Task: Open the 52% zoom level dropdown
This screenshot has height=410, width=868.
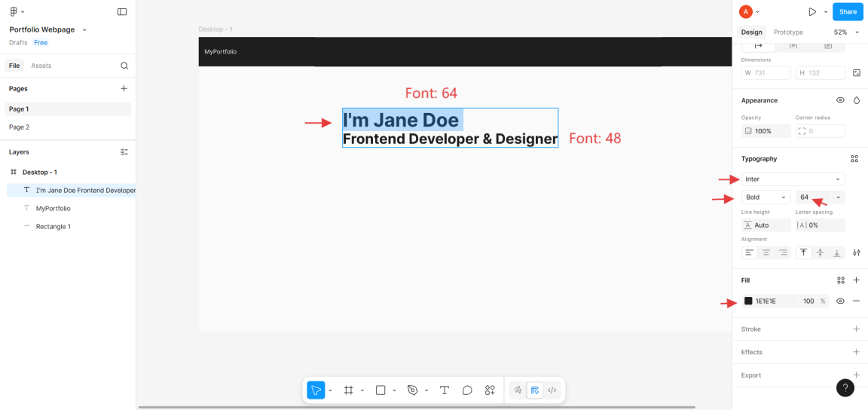Action: 846,32
